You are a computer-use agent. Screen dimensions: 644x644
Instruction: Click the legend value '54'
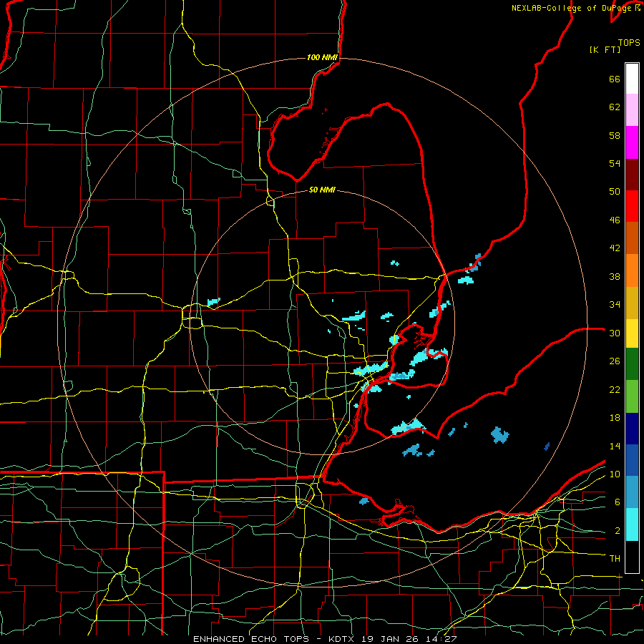pyautogui.click(x=615, y=163)
